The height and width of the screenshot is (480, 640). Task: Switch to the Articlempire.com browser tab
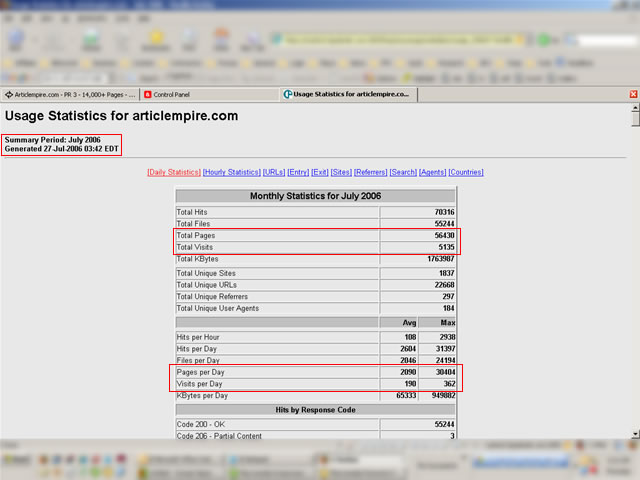coord(70,94)
